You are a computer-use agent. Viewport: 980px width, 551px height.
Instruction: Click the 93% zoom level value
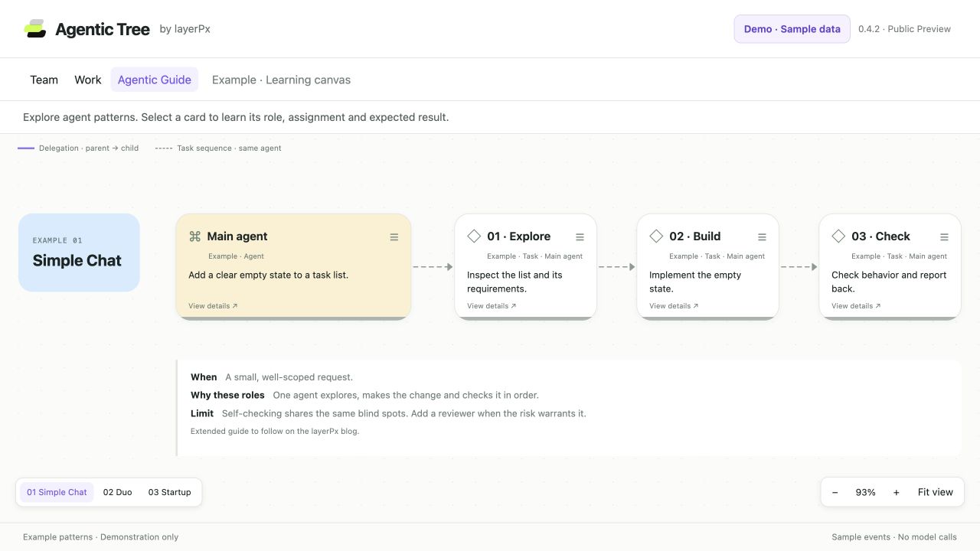coord(866,492)
